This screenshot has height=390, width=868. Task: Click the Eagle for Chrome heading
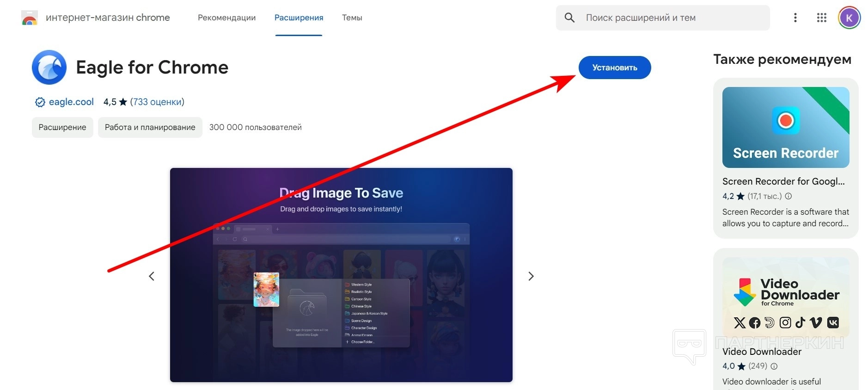pos(152,68)
